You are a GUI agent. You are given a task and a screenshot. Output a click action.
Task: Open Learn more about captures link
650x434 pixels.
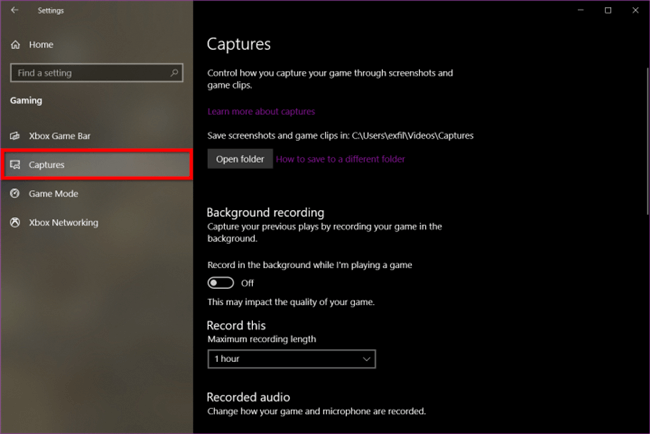click(x=261, y=111)
